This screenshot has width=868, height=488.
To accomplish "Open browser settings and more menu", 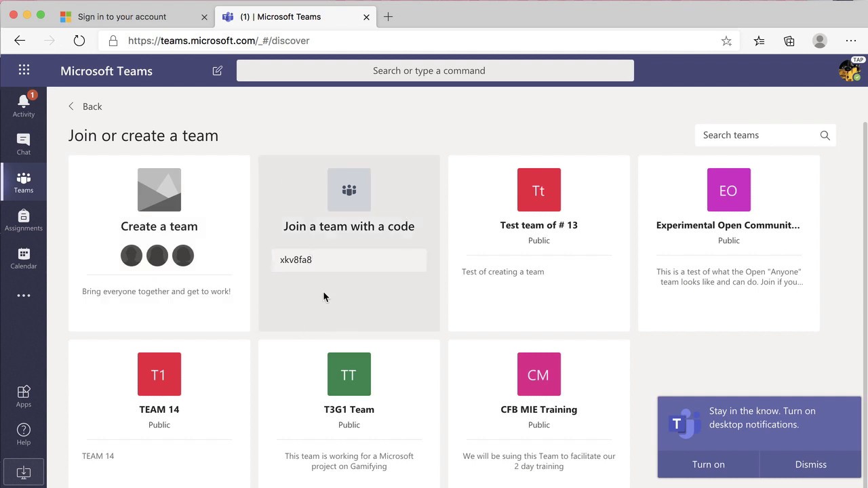I will [851, 41].
